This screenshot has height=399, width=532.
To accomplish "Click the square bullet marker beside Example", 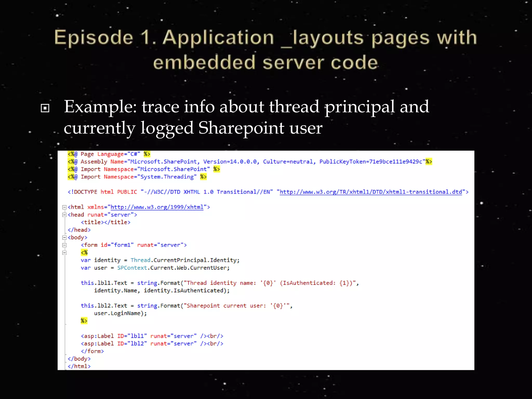I will [45, 108].
